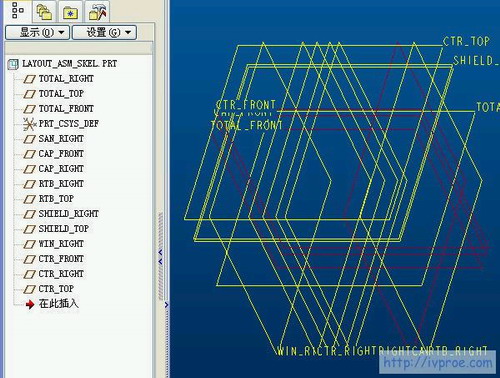The image size is (500, 378).
Task: Open the model tree tab icon
Action: click(17, 10)
